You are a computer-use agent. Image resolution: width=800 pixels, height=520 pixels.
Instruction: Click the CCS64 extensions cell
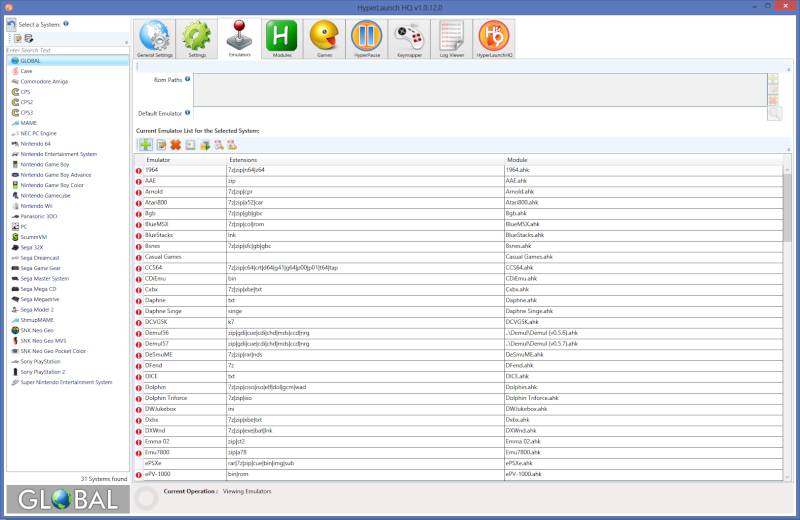click(365, 268)
